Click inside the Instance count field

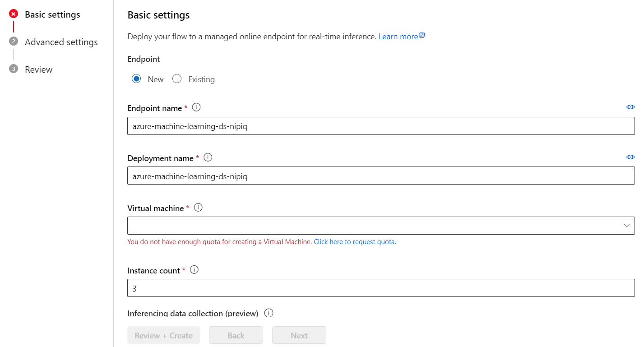click(380, 287)
